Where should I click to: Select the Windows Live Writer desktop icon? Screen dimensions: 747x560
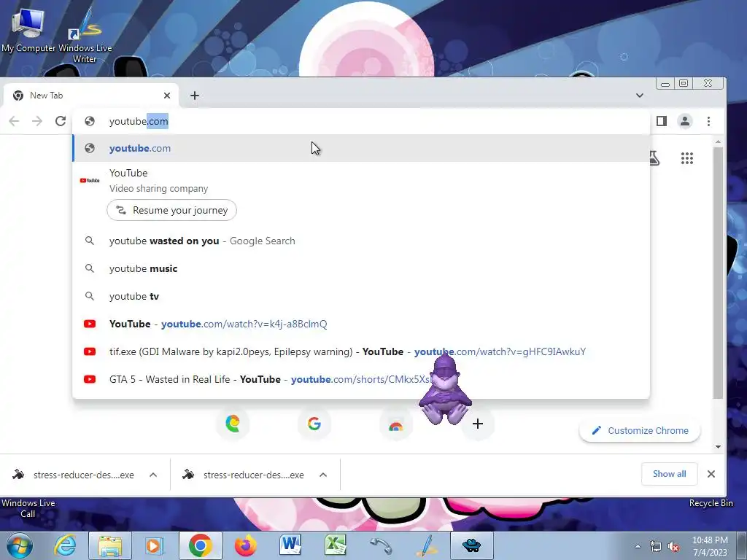tap(85, 36)
